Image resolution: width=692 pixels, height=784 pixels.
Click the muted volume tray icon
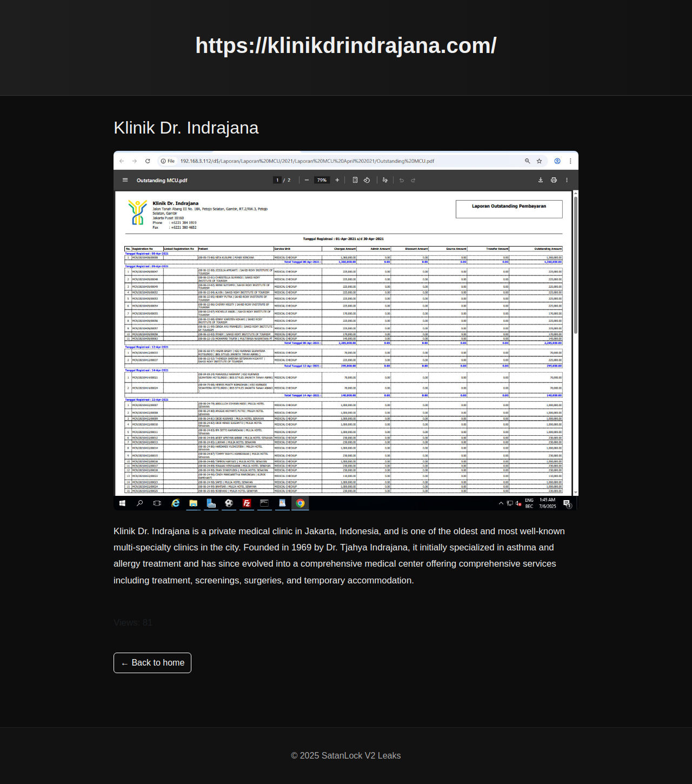[518, 503]
